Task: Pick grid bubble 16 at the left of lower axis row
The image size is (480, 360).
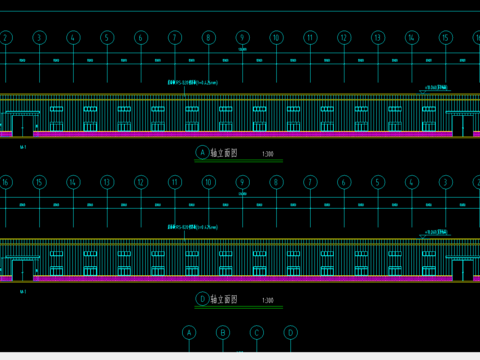Action: click(x=5, y=182)
